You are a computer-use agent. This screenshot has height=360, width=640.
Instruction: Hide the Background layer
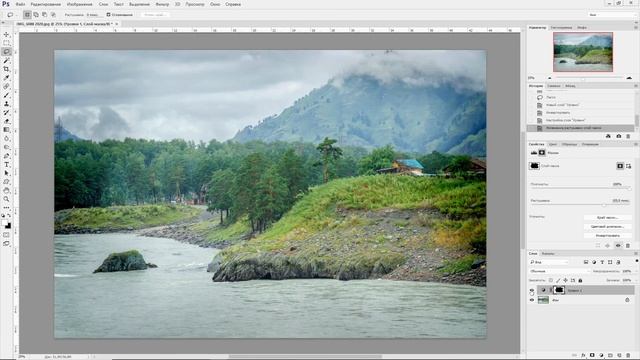coord(532,300)
